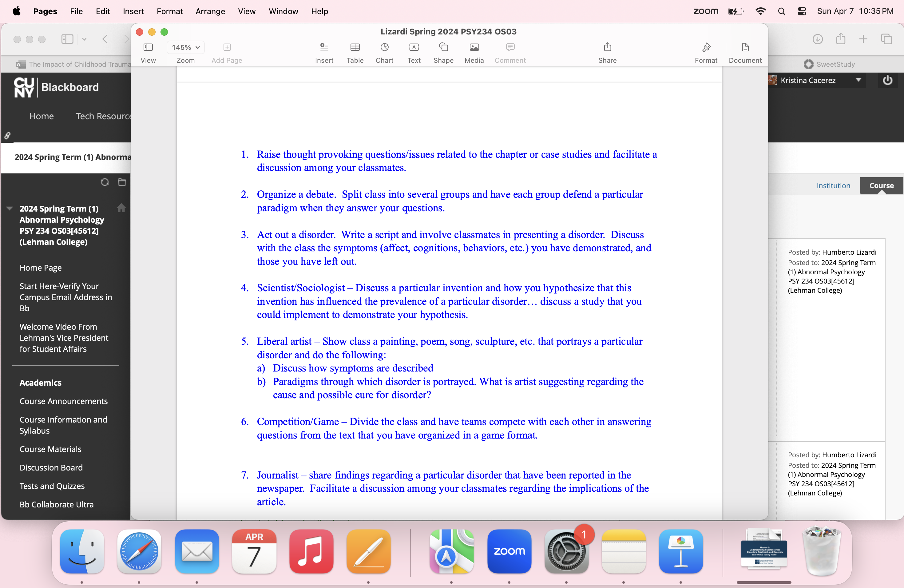Click the course home icon in sidebar
904x588 pixels.
(x=121, y=208)
